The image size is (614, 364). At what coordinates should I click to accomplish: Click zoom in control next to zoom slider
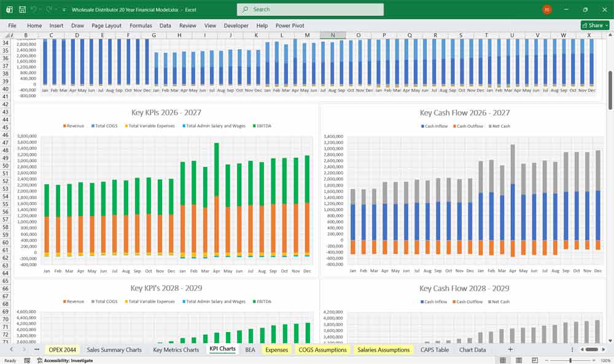[593, 360]
